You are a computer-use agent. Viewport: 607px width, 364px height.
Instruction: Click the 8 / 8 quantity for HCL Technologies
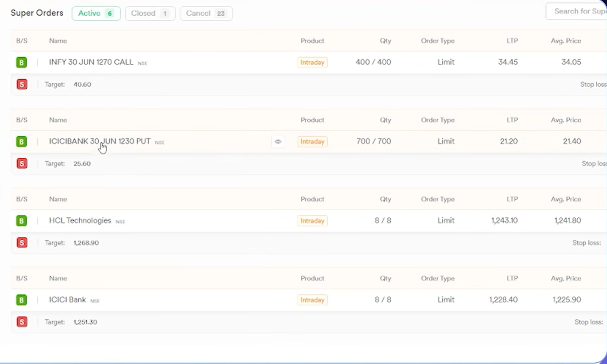click(383, 220)
